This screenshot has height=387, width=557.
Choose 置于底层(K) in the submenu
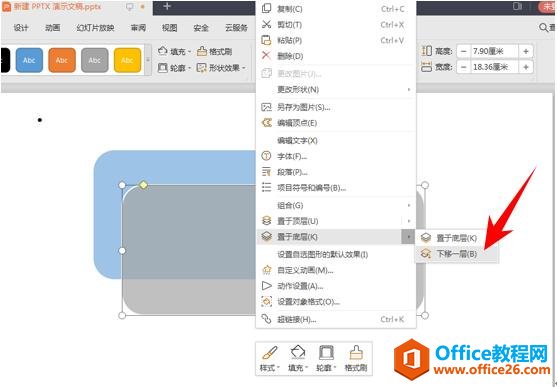(x=456, y=238)
